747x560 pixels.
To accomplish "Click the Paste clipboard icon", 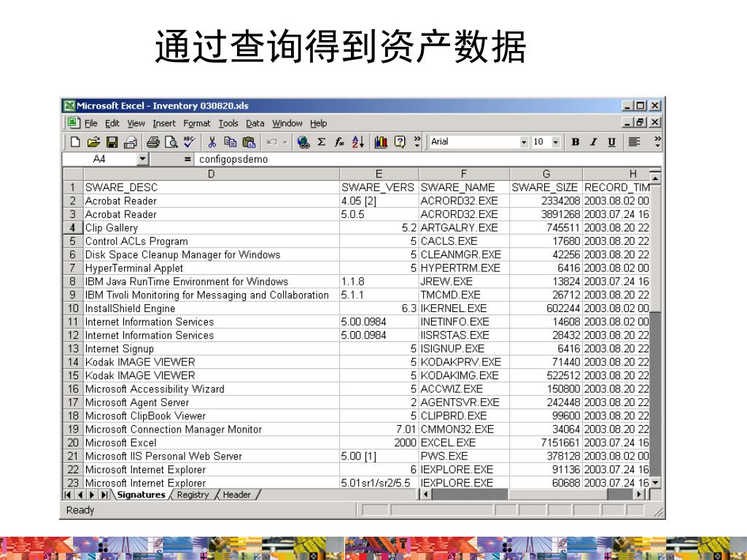I will point(249,142).
